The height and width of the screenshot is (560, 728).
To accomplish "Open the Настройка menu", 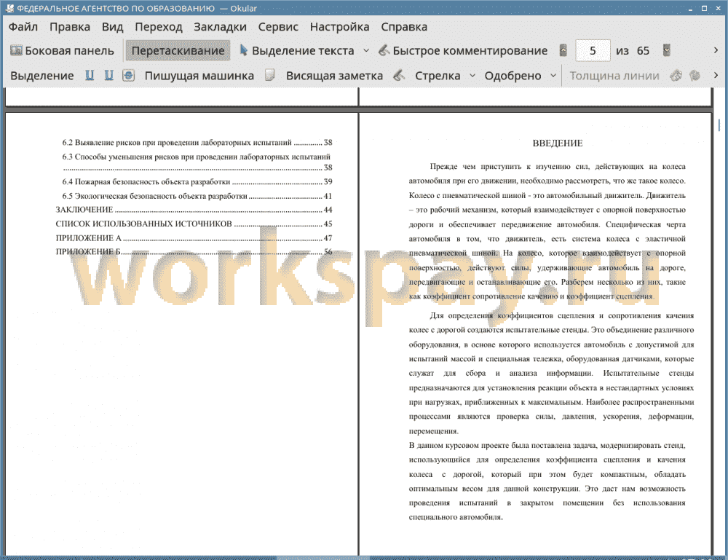I will pos(339,27).
